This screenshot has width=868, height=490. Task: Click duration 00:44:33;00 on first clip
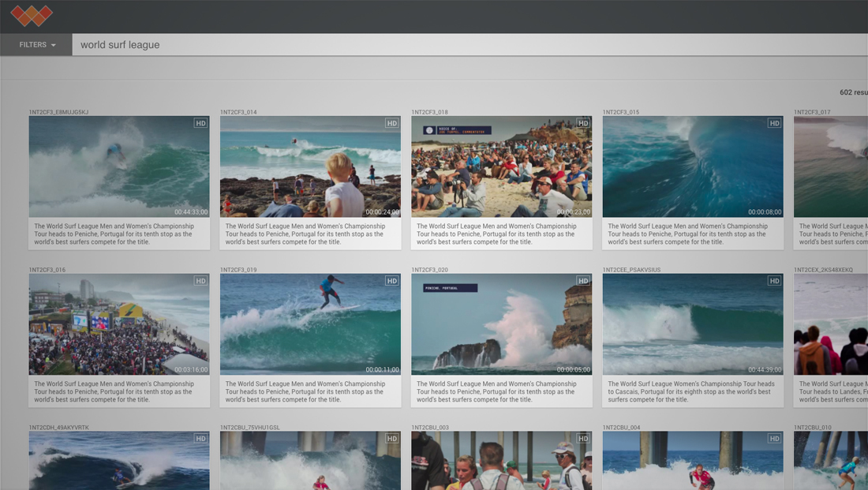pos(191,212)
